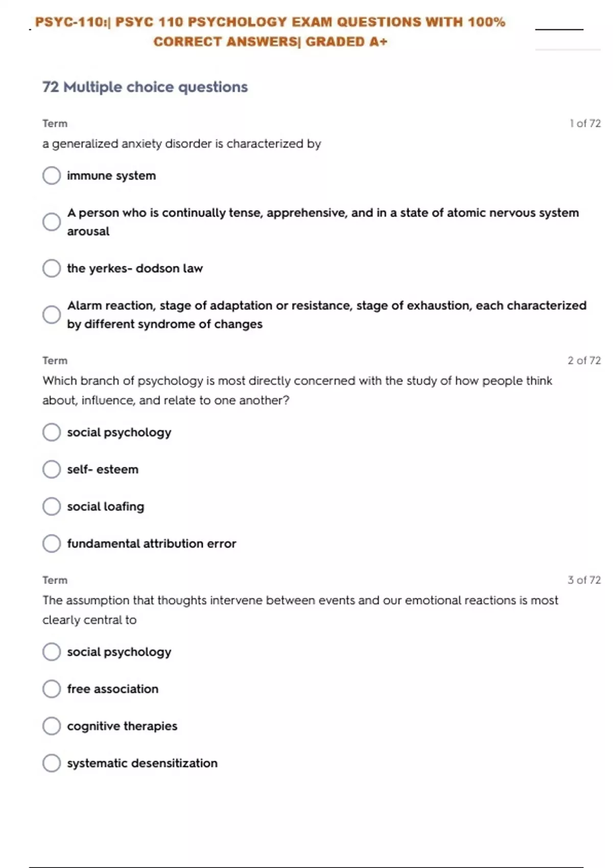Click the '72 Multiple choice questions' heading
Viewport: 613px width, 868px height.
tap(145, 87)
